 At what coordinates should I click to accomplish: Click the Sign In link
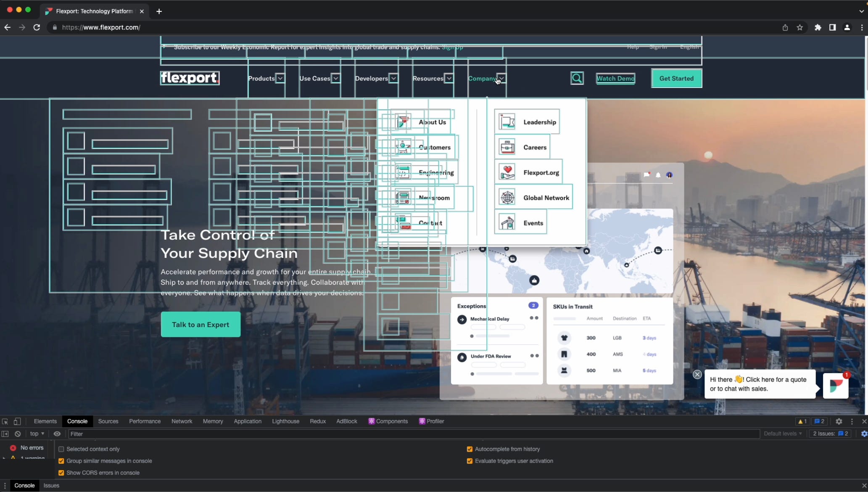658,47
